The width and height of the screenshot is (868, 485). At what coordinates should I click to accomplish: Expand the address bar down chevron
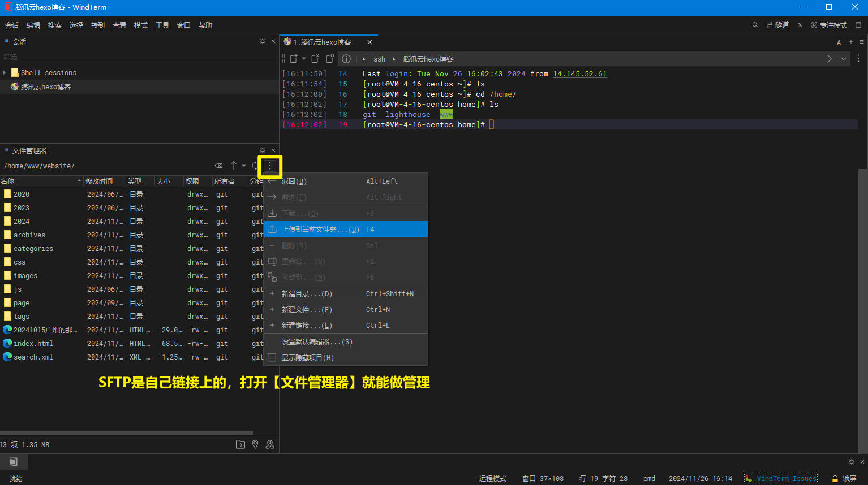[x=844, y=59]
